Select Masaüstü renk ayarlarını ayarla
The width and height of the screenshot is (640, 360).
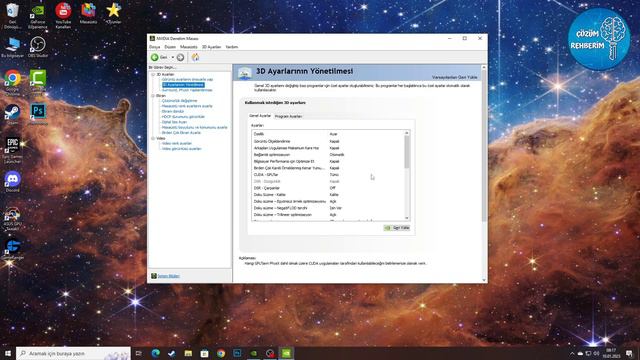pyautogui.click(x=187, y=106)
